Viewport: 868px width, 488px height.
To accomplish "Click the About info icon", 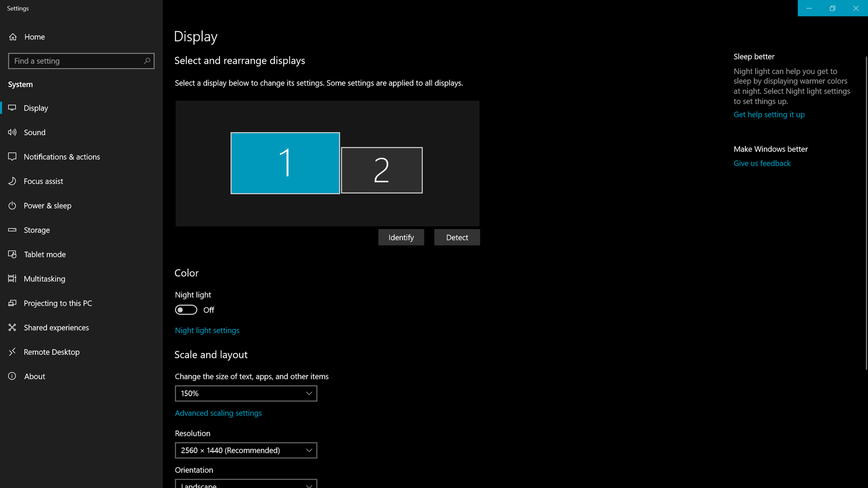I will (x=12, y=376).
